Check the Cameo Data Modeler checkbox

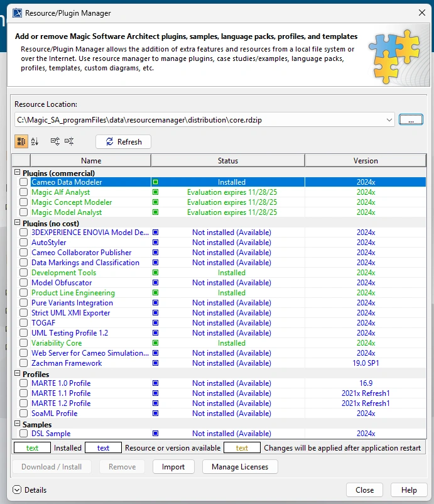pos(23,182)
